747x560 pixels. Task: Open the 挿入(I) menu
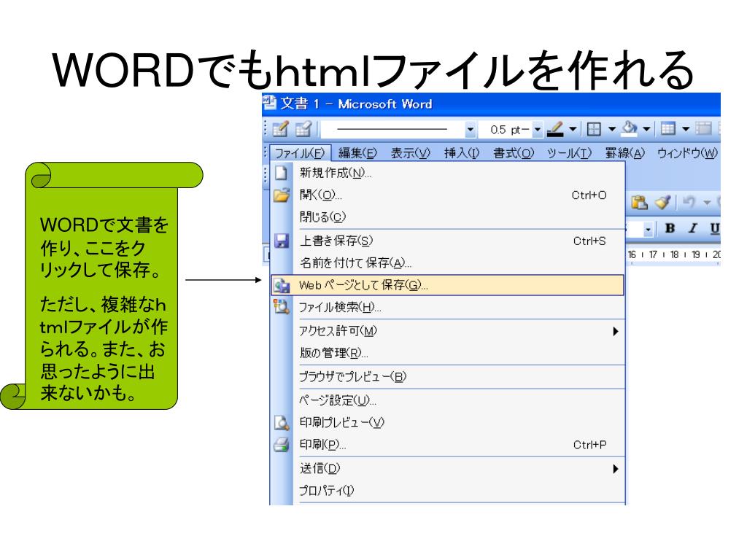point(462,153)
